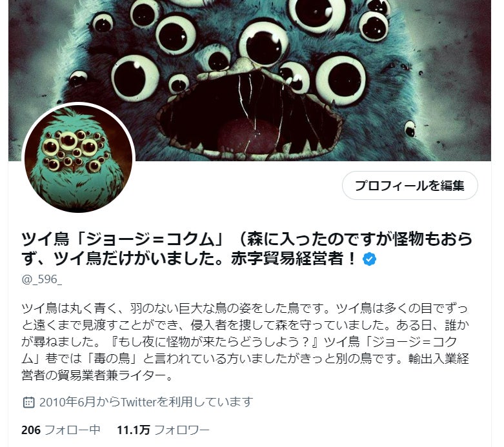Open the フォロー中 following list label
504x447 pixels.
coord(73,430)
